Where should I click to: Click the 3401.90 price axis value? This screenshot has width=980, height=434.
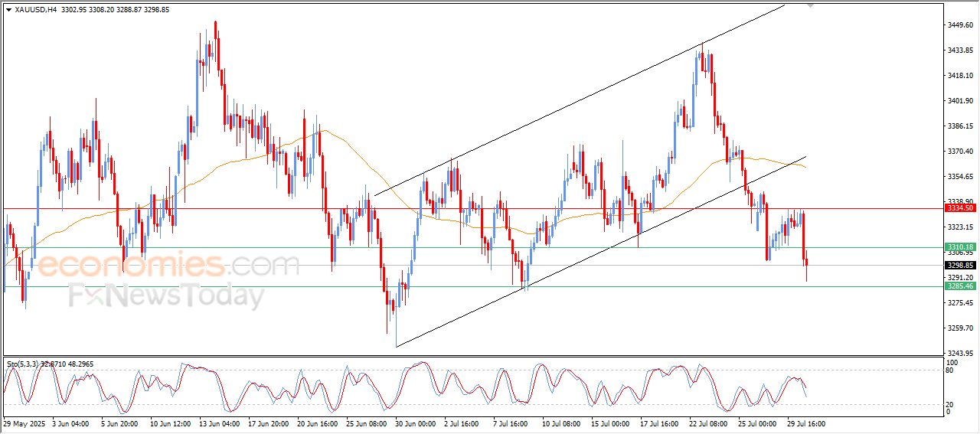coord(959,101)
